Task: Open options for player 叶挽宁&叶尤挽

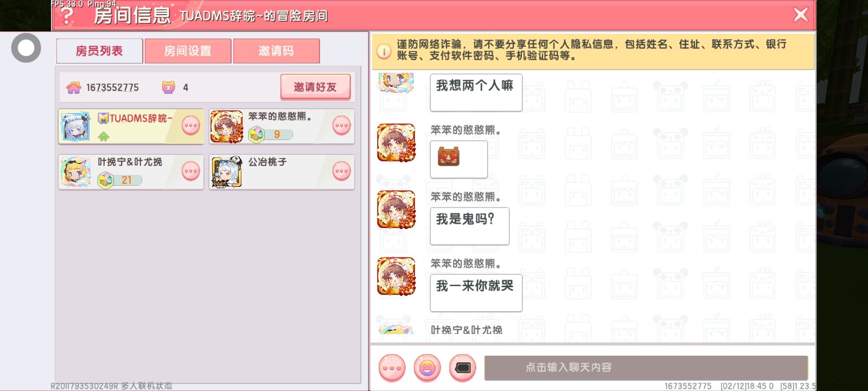Action: click(190, 171)
